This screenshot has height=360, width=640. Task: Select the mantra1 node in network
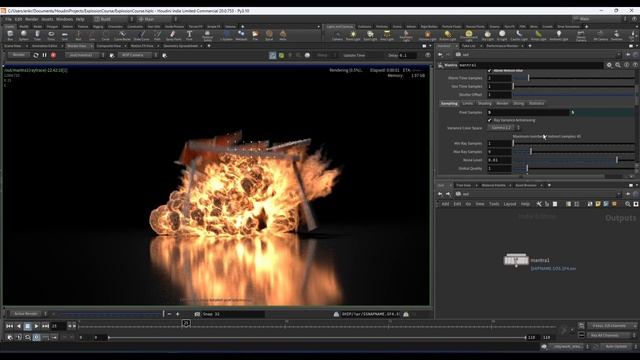coord(516,260)
